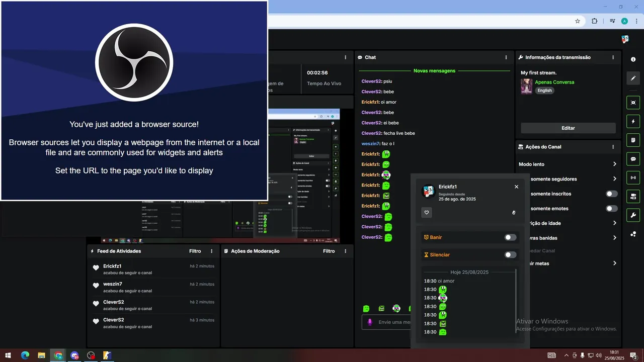Image resolution: width=644 pixels, height=362 pixels.
Task: Click the small icon opposite the heart in Erickfz1 card
Action: tap(514, 213)
